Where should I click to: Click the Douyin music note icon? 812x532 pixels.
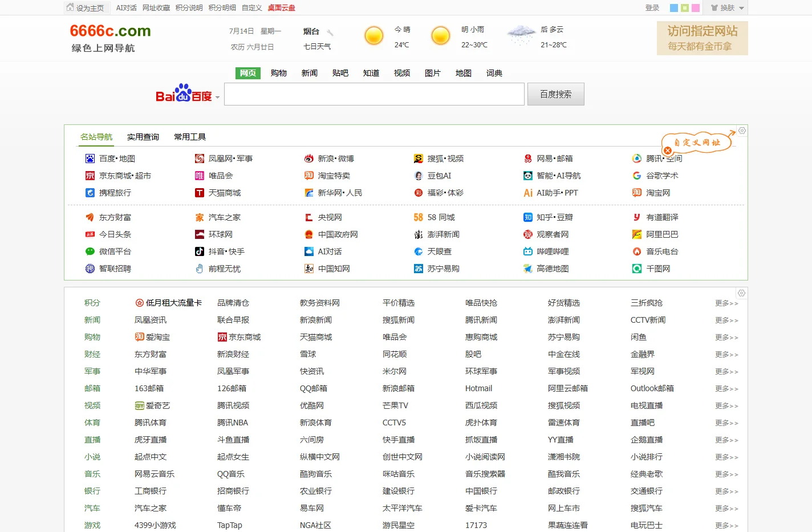pyautogui.click(x=199, y=251)
